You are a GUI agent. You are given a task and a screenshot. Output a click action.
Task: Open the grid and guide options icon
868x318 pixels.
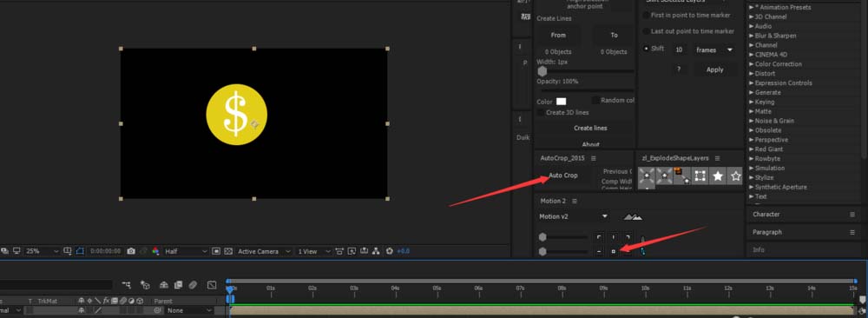[68, 251]
